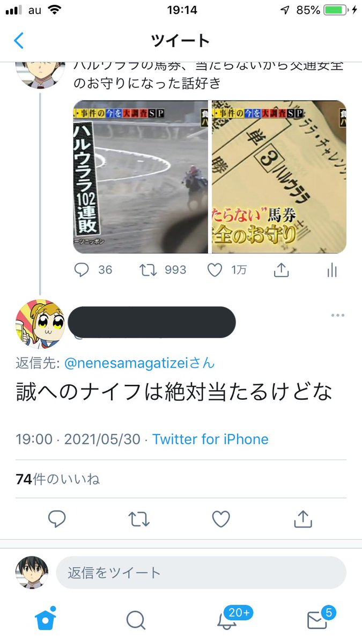View the 74件のいいね likes list
The height and width of the screenshot is (644, 362).
point(58,479)
